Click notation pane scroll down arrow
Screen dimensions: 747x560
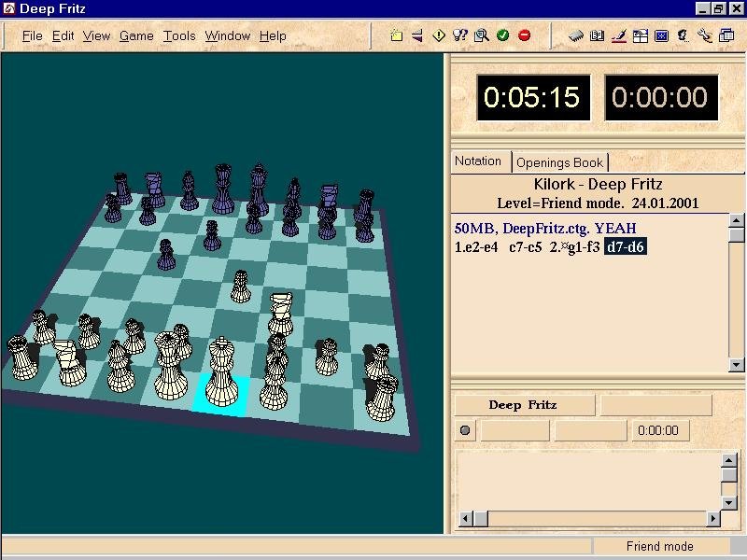(x=736, y=365)
